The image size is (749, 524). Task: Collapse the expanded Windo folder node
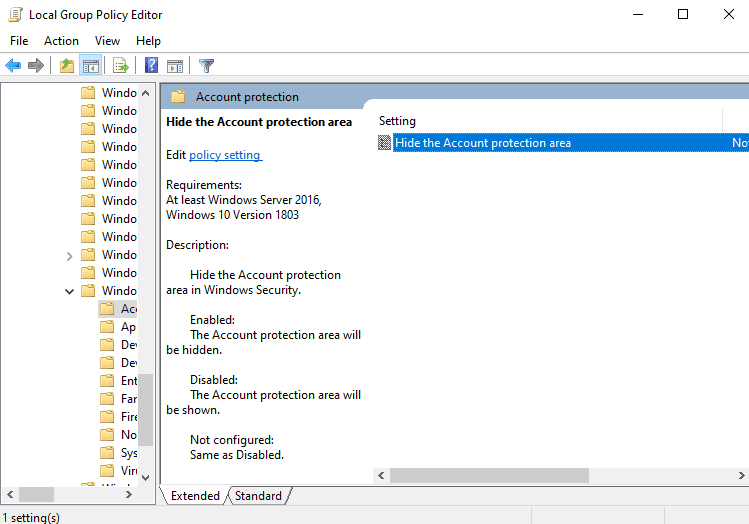coord(69,291)
